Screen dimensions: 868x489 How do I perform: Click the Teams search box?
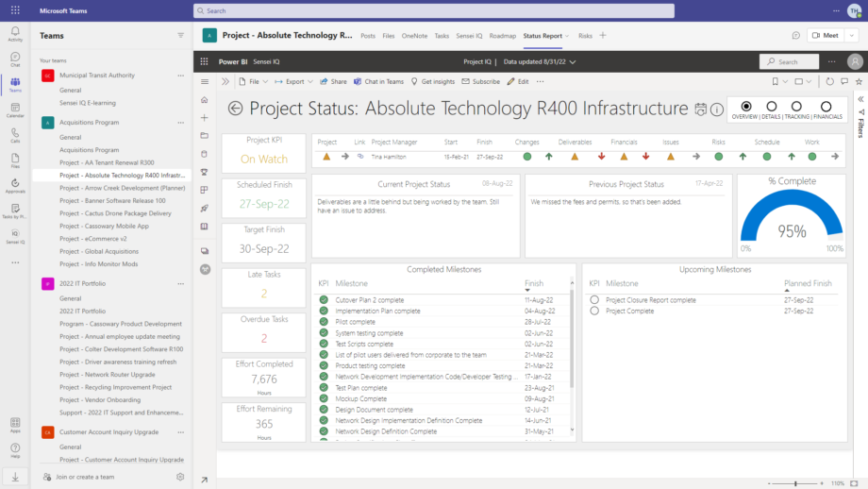[x=433, y=10]
